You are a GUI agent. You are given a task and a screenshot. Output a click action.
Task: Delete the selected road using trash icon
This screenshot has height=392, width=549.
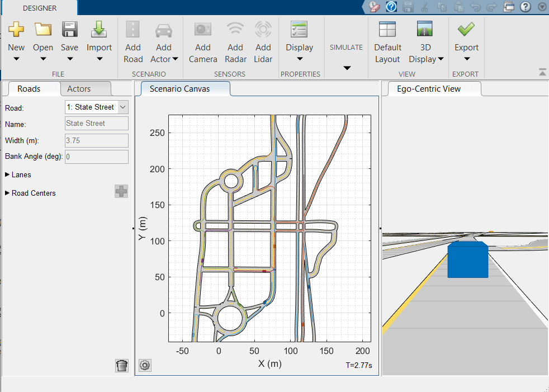coord(122,365)
